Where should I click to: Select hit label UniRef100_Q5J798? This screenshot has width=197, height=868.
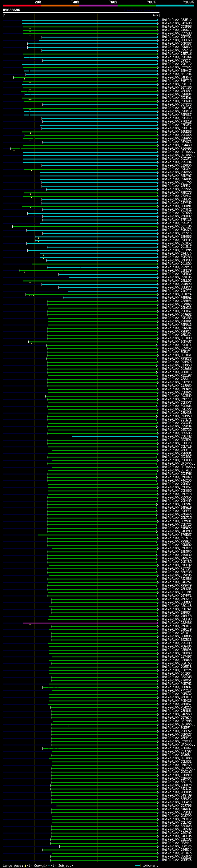click(x=177, y=806)
